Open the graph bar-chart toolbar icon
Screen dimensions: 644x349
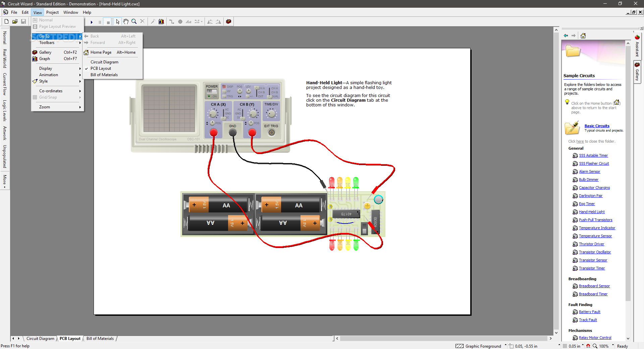click(x=161, y=21)
